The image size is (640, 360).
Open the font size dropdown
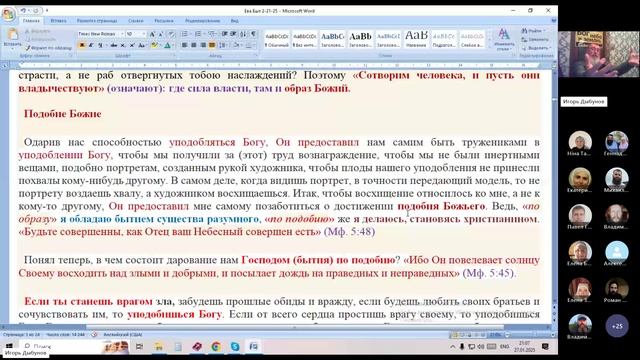coord(144,34)
